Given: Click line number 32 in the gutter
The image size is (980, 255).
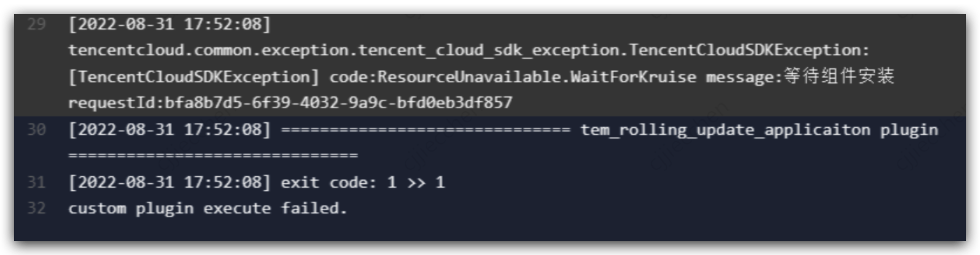Looking at the screenshot, I should coord(37,208).
